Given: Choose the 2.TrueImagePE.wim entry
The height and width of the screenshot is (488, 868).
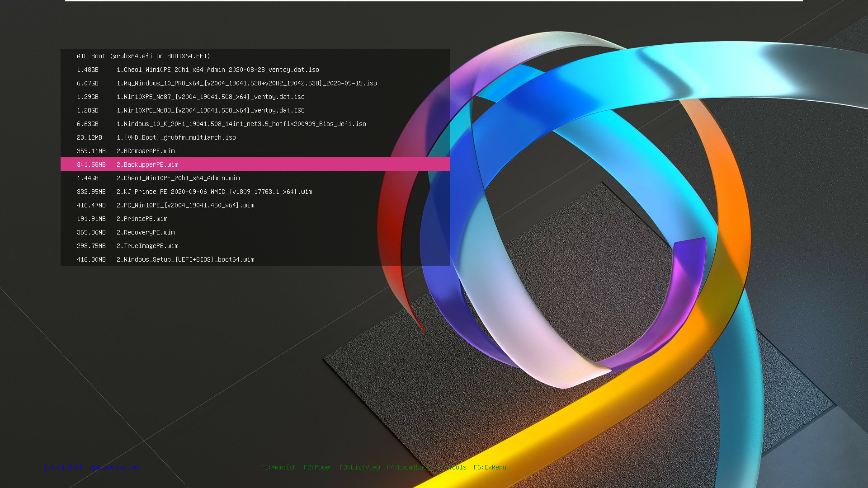Looking at the screenshot, I should [255, 246].
